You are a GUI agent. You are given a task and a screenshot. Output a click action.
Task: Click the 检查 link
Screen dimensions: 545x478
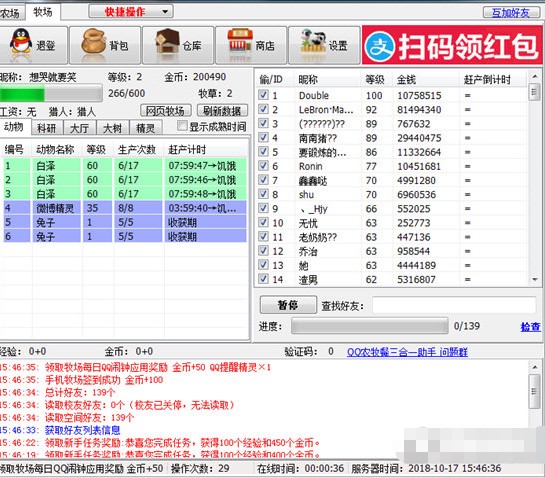pyautogui.click(x=530, y=326)
